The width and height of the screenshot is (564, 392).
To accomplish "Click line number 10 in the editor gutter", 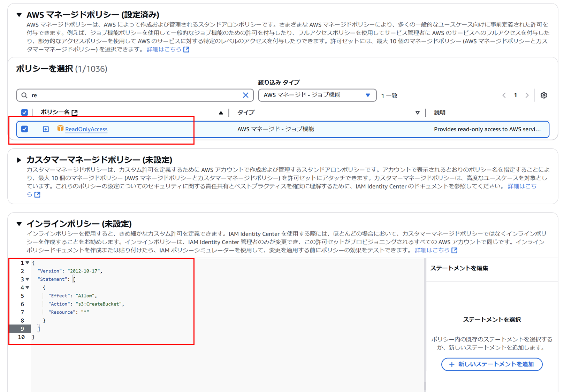I will pyautogui.click(x=21, y=337).
